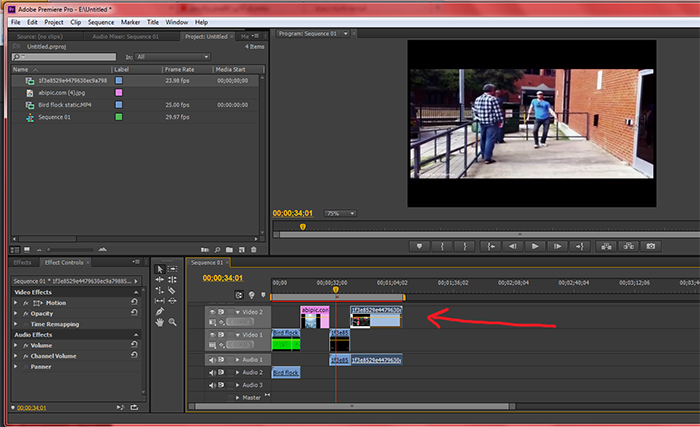Select the Selection arrow tool
This screenshot has height=427, width=700.
(160, 269)
